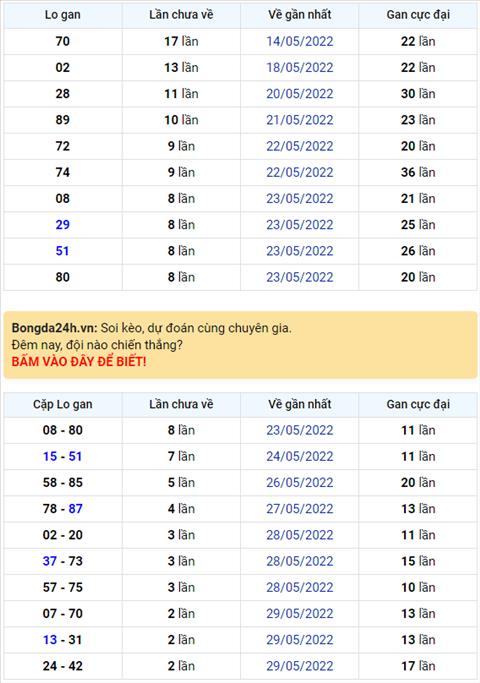The width and height of the screenshot is (480, 683).
Task: Open date 26/05/2022 in row 58 - 85
Action: (x=300, y=483)
